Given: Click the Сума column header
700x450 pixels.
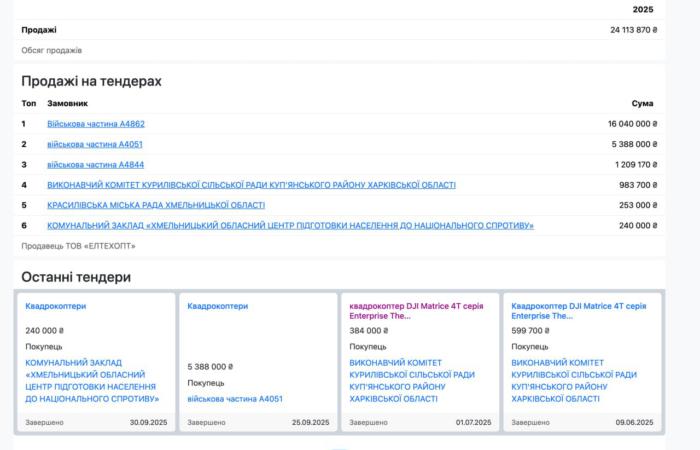Looking at the screenshot, I should pyautogui.click(x=642, y=103).
